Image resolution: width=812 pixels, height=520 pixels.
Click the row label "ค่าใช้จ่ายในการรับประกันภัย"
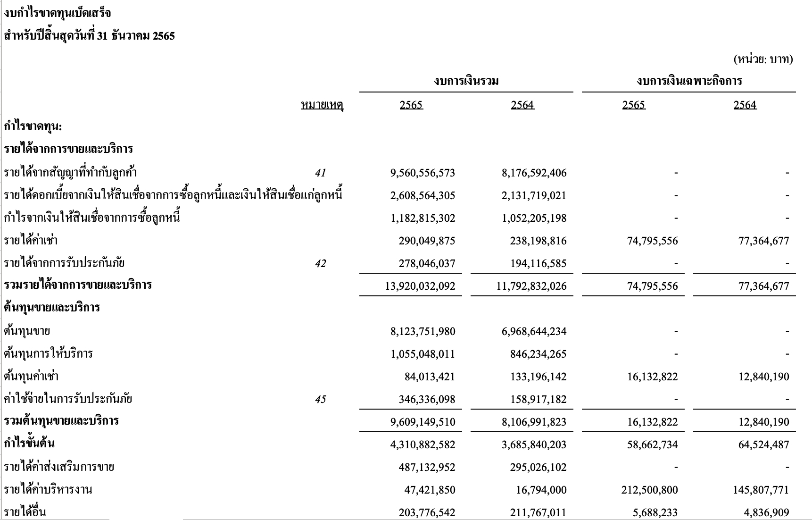tap(68, 399)
